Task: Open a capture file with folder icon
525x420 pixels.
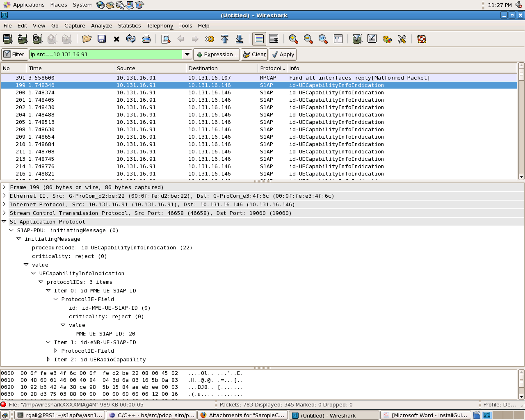Action: (87, 39)
